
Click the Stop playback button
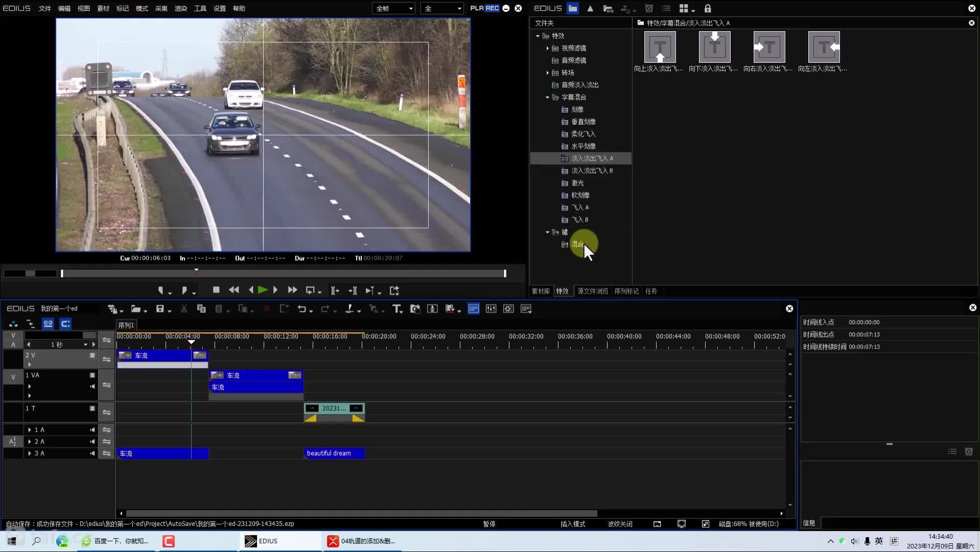coord(216,290)
